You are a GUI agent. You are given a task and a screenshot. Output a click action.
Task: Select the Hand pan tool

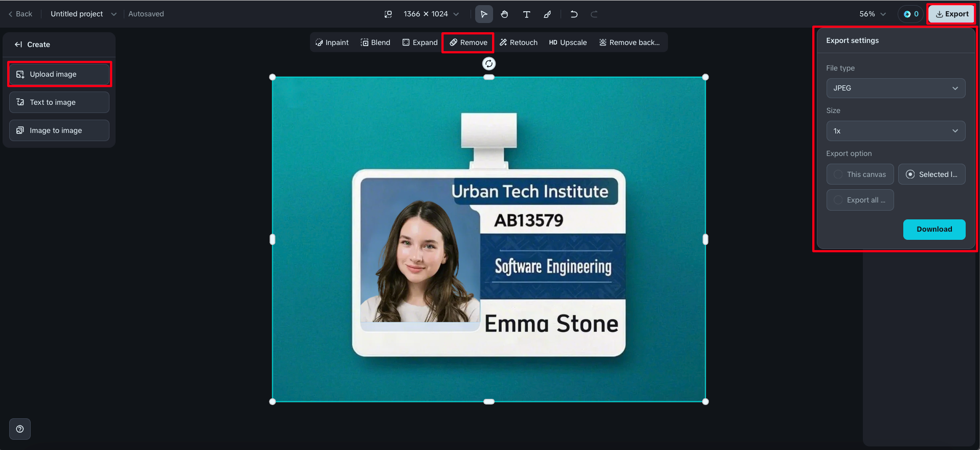pos(505,14)
